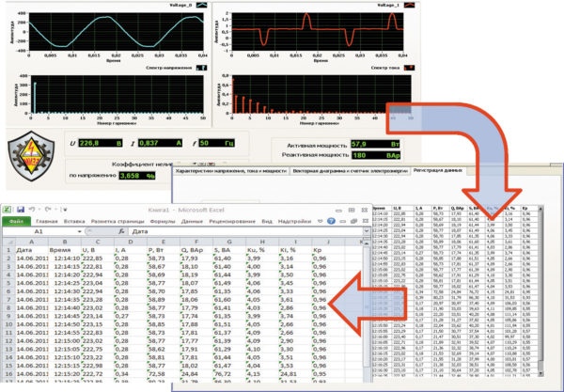Open the Разметка страницы ribbon tab

click(117, 221)
